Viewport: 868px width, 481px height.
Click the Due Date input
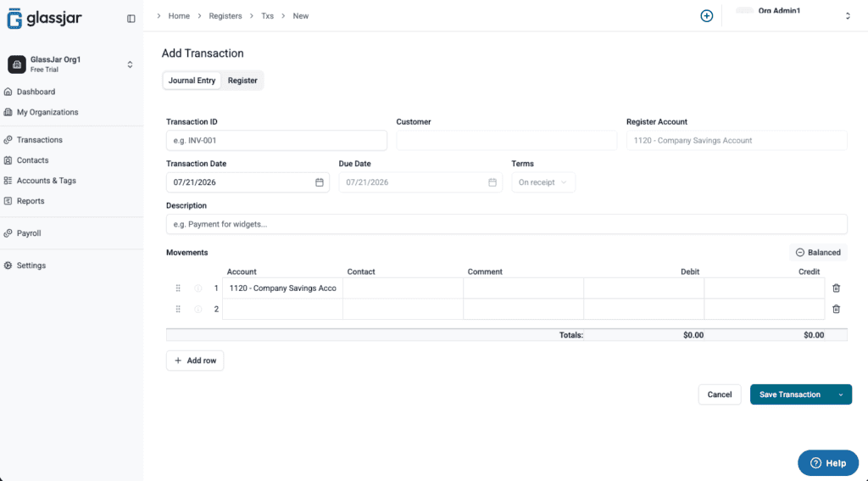[x=420, y=182]
